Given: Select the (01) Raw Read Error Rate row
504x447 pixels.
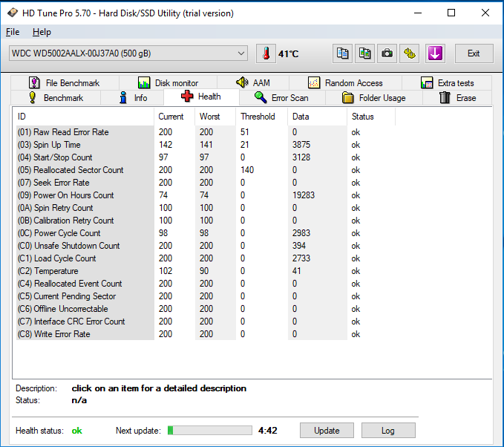Looking at the screenshot, I should [x=206, y=132].
